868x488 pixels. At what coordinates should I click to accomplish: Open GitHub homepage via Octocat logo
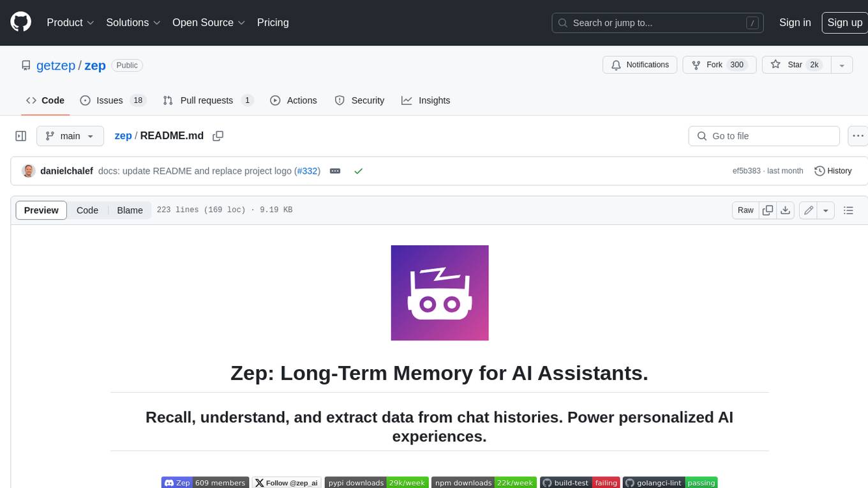point(20,22)
